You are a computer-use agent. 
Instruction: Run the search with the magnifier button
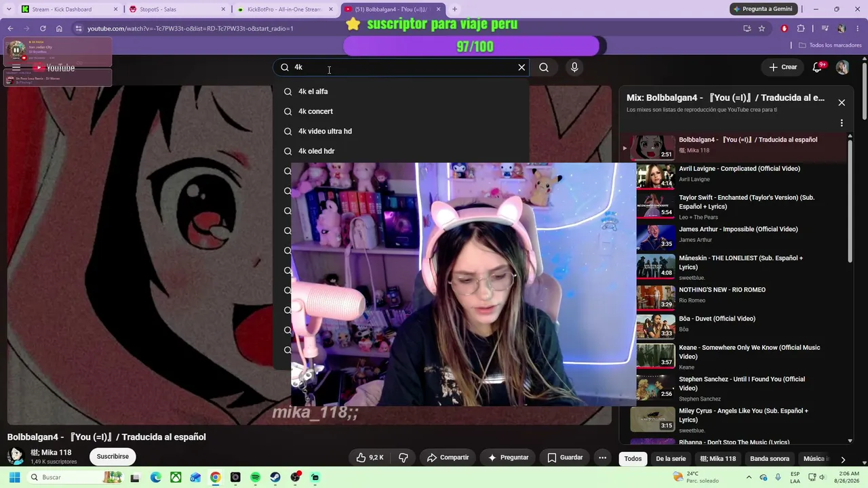pos(544,67)
